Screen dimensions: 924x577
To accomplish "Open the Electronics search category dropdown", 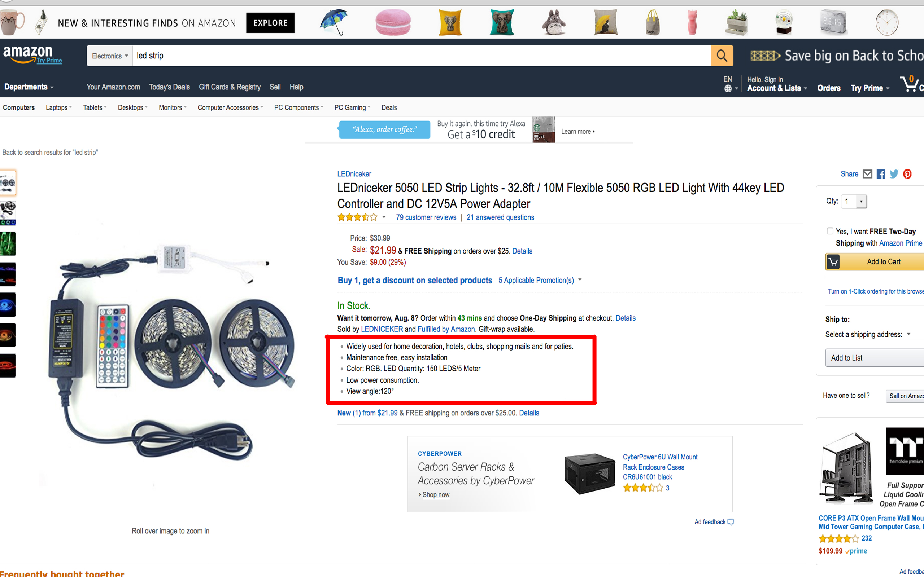I will tap(110, 56).
